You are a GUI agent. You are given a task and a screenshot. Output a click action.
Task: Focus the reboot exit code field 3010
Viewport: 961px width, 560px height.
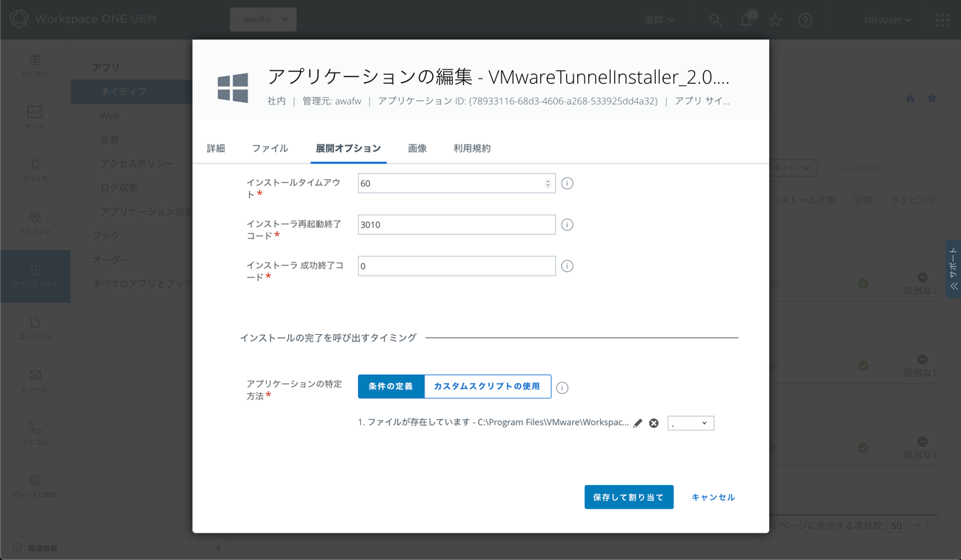[456, 224]
